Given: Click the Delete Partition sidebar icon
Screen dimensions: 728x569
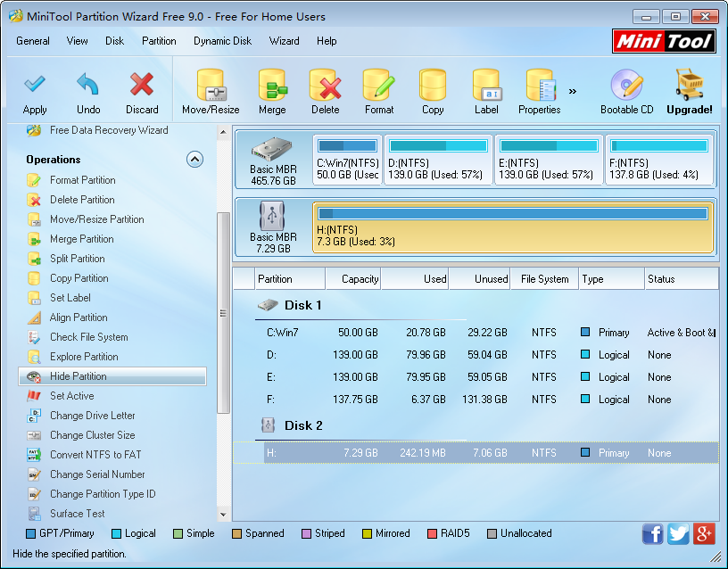Looking at the screenshot, I should (x=34, y=200).
